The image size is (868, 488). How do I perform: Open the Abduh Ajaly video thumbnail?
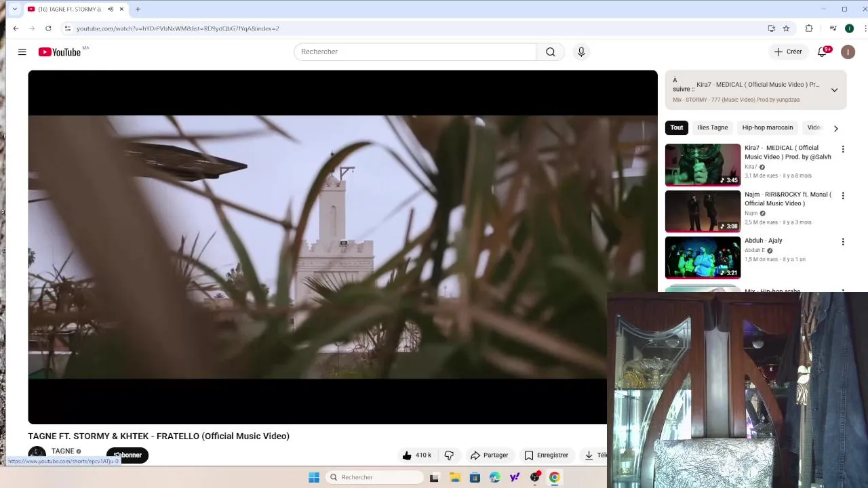coord(703,257)
